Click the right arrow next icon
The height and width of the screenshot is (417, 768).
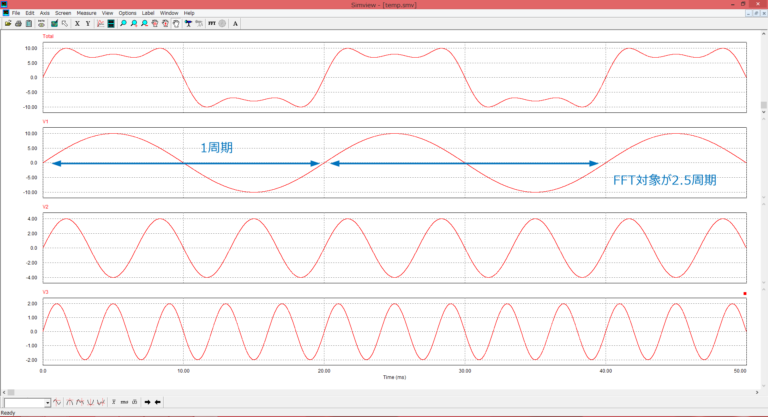[147, 402]
